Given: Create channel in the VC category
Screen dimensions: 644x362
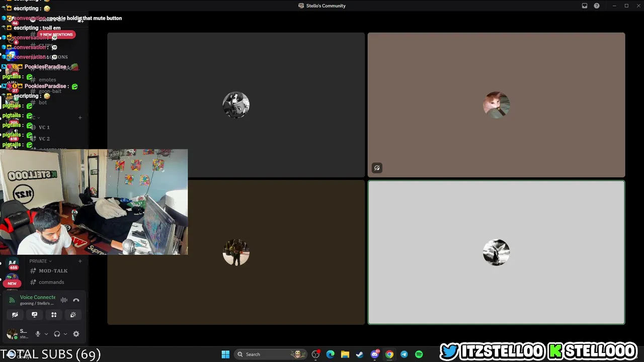Looking at the screenshot, I should [x=80, y=118].
